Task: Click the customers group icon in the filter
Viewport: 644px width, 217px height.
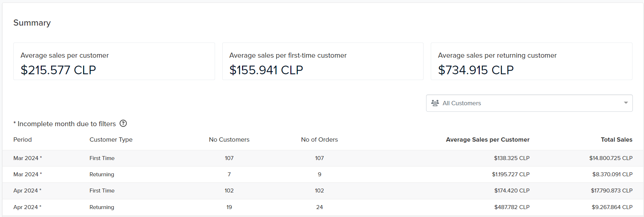Action: pos(435,103)
